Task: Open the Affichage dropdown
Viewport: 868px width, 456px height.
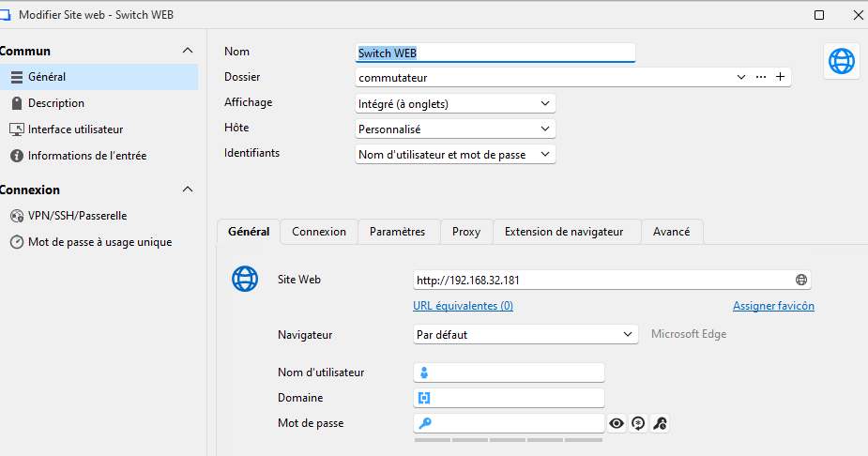Action: point(455,103)
